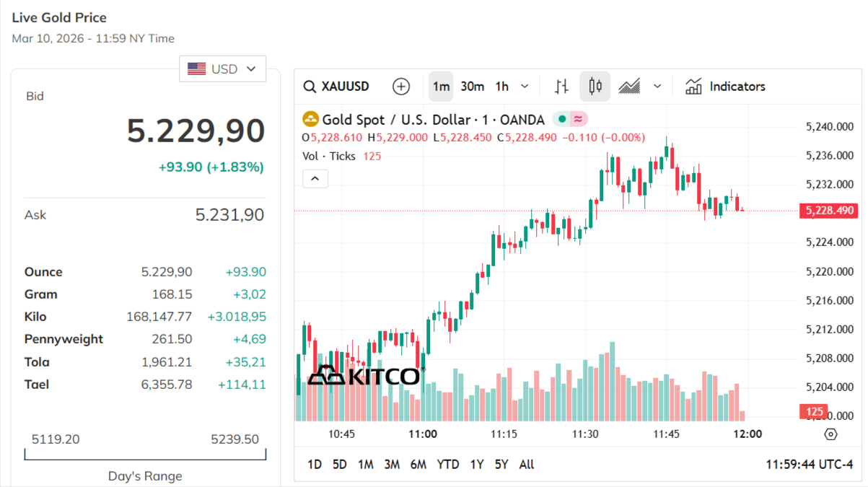Toggle the delayed data badge next to OANDA

[577, 119]
